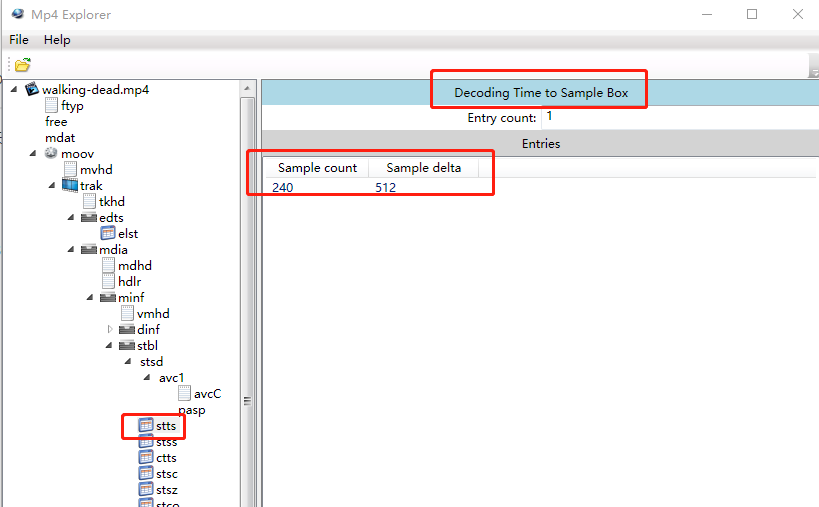
Task: Collapse the mdia node arrow
Action: tap(72, 250)
